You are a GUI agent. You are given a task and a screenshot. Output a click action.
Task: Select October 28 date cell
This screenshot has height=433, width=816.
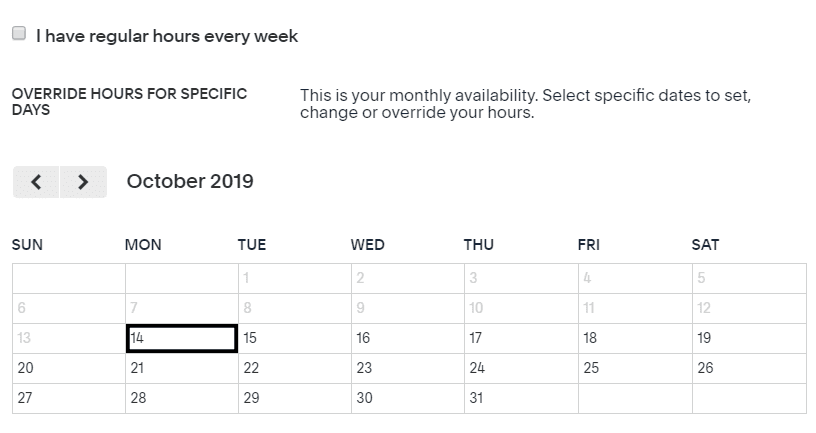182,399
